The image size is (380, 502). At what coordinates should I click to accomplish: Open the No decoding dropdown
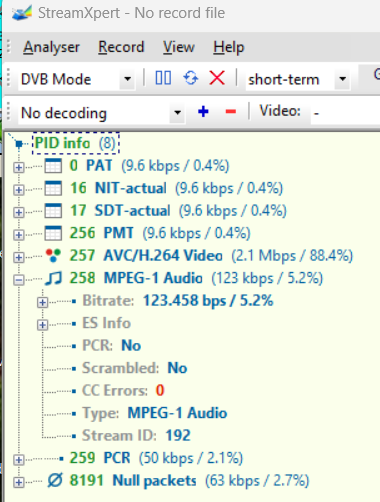[177, 113]
